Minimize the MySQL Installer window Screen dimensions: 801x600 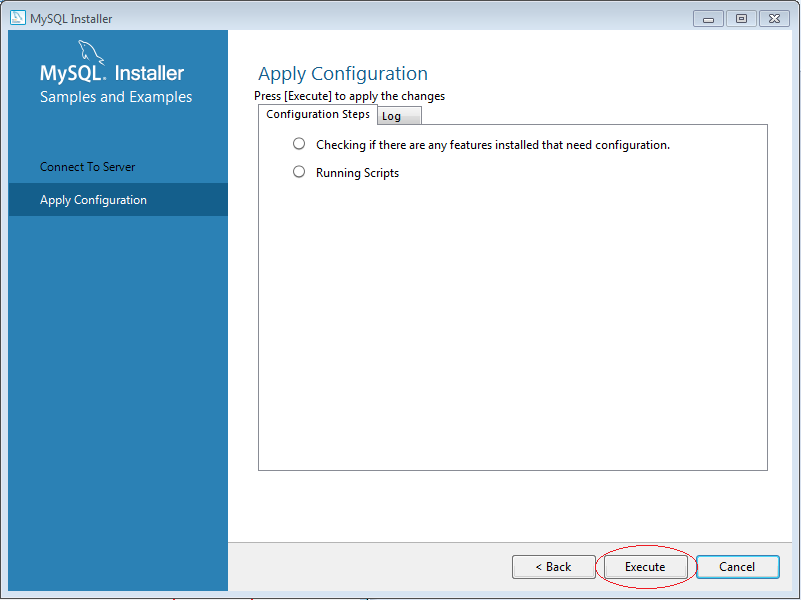[x=708, y=19]
